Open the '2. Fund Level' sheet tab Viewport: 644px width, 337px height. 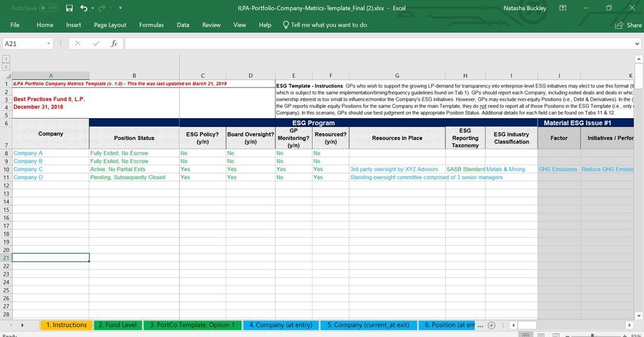pos(118,325)
